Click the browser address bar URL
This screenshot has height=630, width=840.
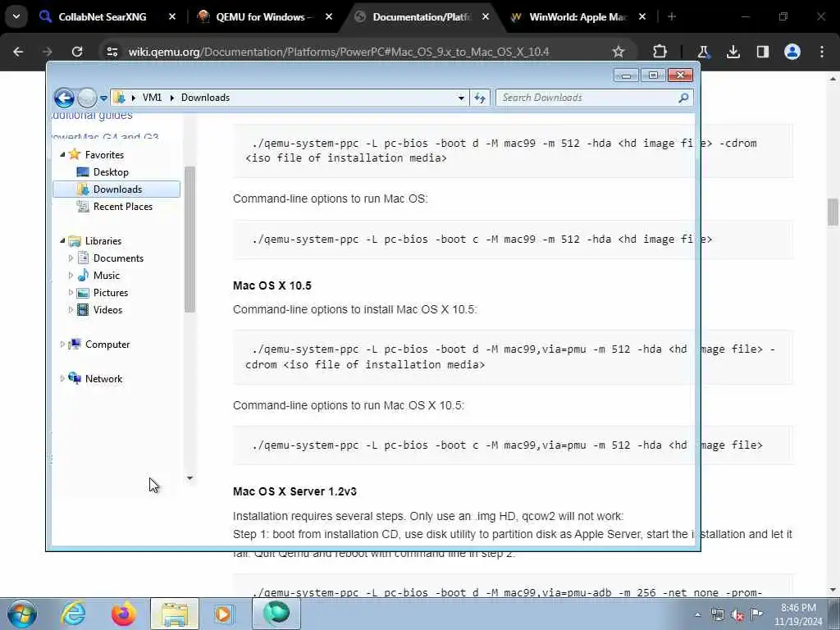[x=339, y=52]
